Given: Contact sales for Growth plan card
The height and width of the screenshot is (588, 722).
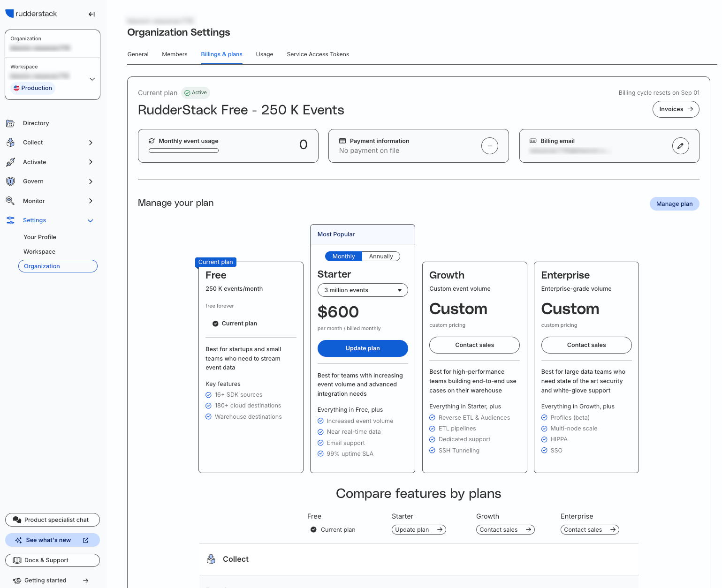Looking at the screenshot, I should click(474, 345).
